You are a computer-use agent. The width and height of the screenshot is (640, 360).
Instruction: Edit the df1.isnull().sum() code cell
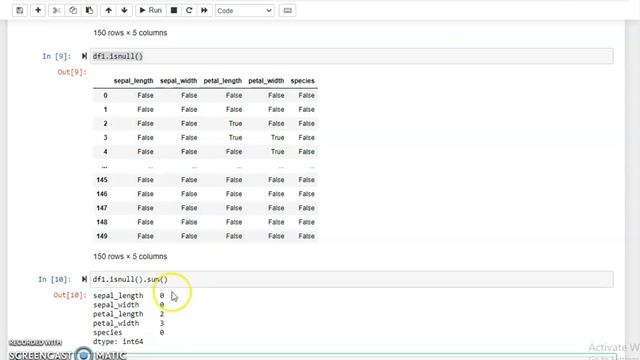click(x=351, y=279)
